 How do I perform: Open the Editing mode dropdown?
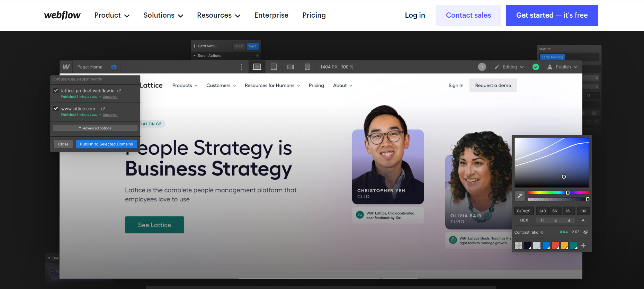tap(509, 67)
